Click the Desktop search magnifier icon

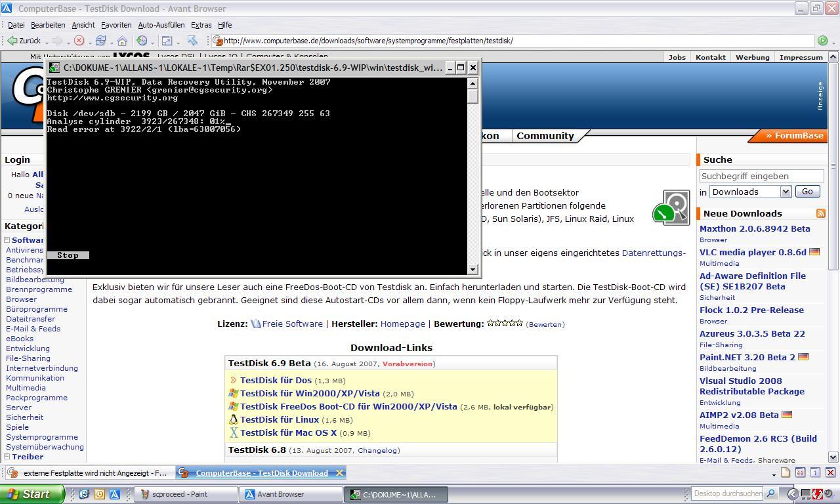[x=771, y=493]
